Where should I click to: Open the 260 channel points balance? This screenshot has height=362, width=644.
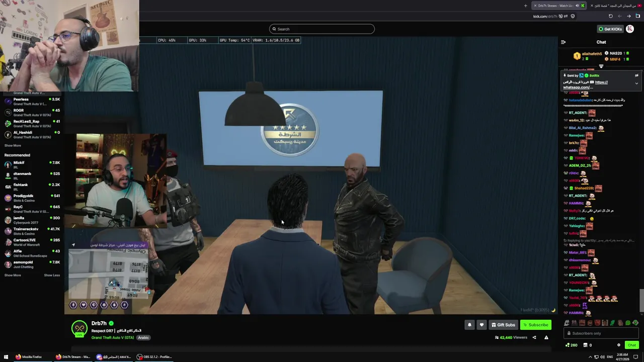(571, 345)
